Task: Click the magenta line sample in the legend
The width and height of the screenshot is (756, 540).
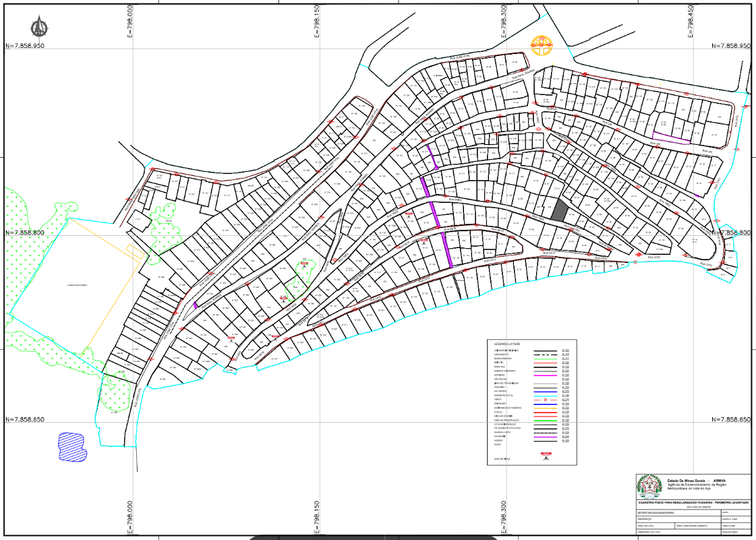Action: click(546, 376)
